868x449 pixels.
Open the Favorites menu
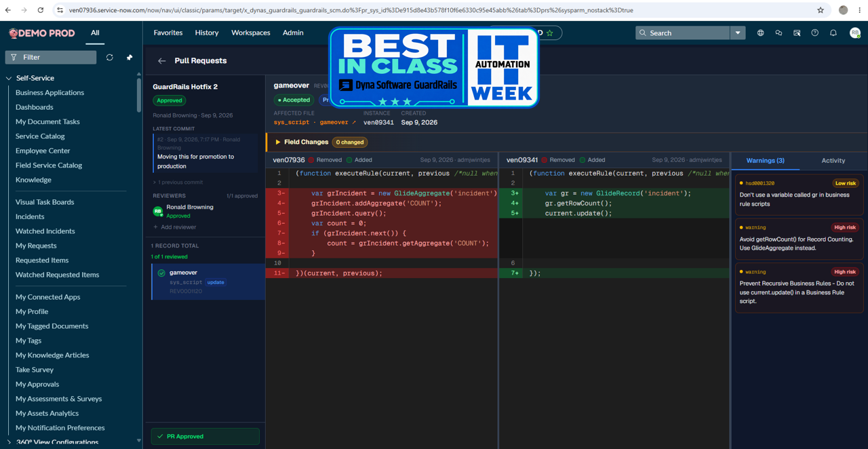point(168,33)
